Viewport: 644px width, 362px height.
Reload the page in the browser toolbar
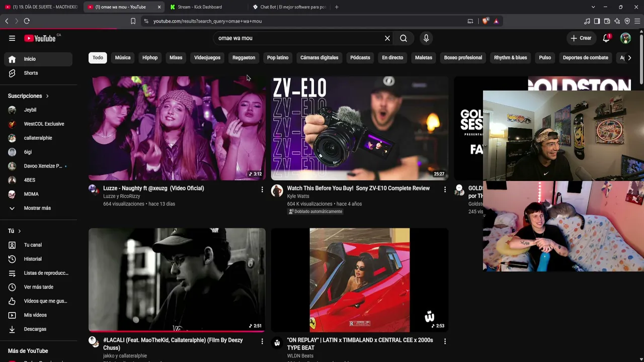click(x=27, y=21)
